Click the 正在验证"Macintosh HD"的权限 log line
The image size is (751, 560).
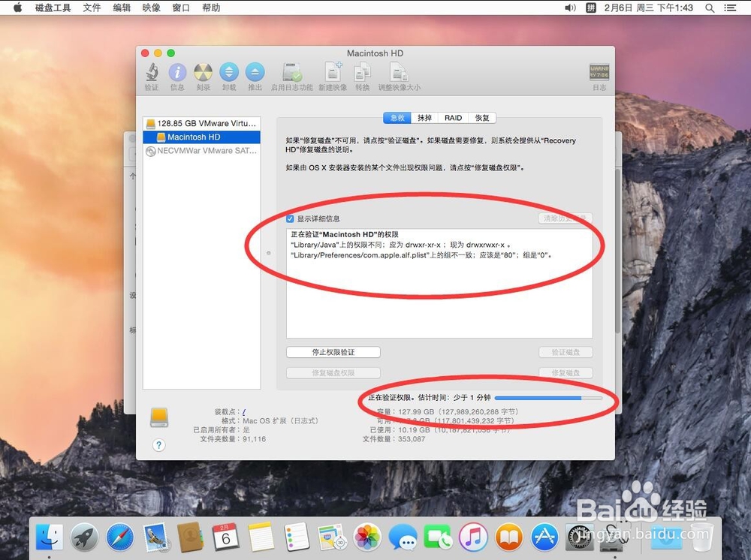pos(345,234)
